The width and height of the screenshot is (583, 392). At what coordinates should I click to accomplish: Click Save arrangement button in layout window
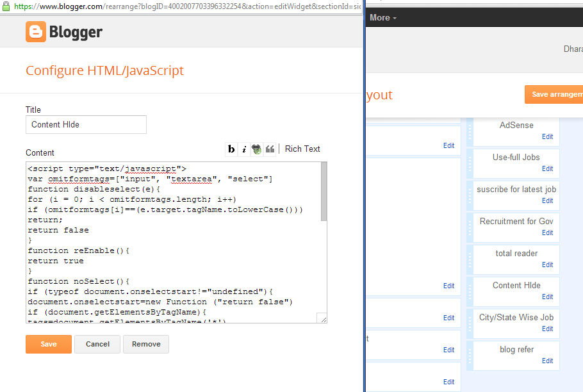tap(554, 94)
